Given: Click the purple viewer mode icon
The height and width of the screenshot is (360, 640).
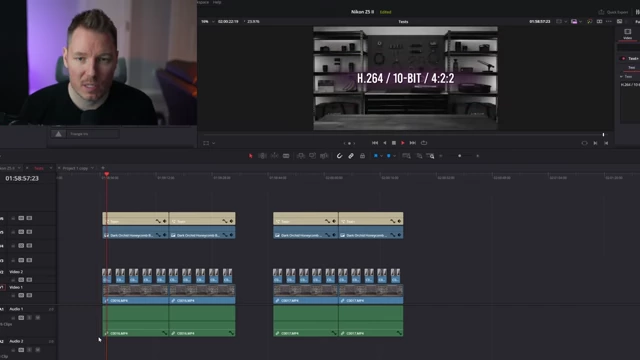Looking at the screenshot, I should (x=574, y=21).
